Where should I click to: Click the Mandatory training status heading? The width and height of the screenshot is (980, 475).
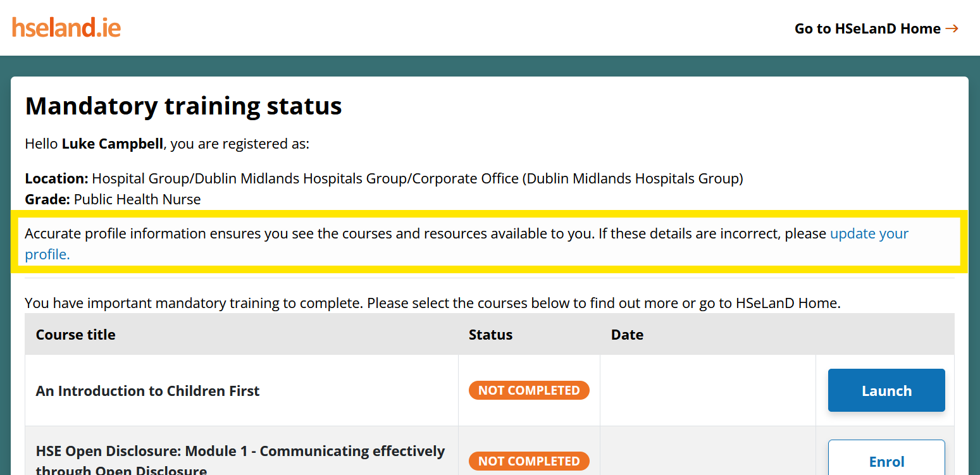[183, 106]
